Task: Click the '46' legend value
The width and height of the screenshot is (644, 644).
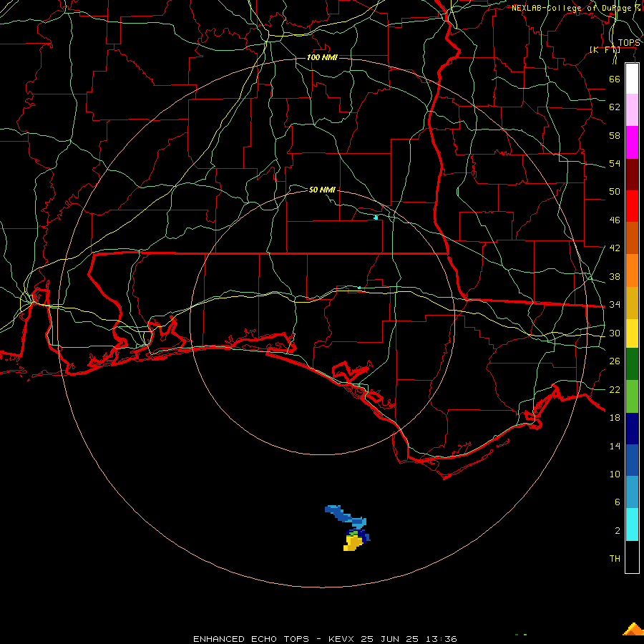Action: 615,220
